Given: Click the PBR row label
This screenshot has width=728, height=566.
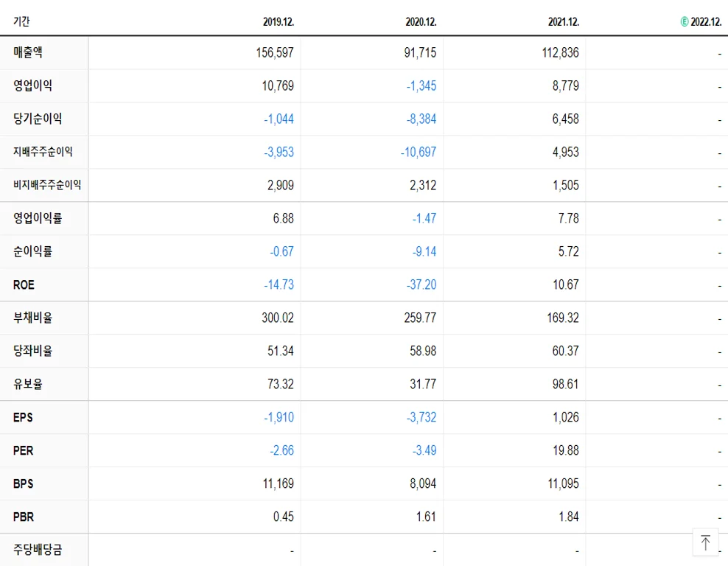Looking at the screenshot, I should (x=24, y=517).
